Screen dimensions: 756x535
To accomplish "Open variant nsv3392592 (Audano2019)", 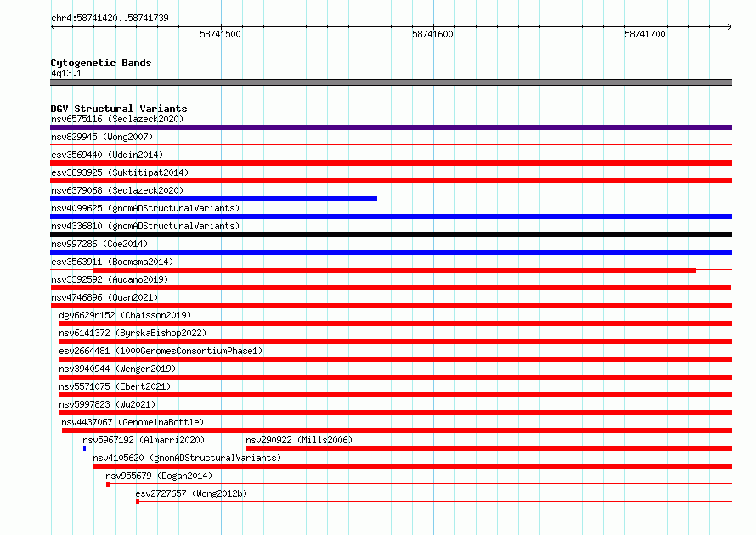I will [110, 279].
